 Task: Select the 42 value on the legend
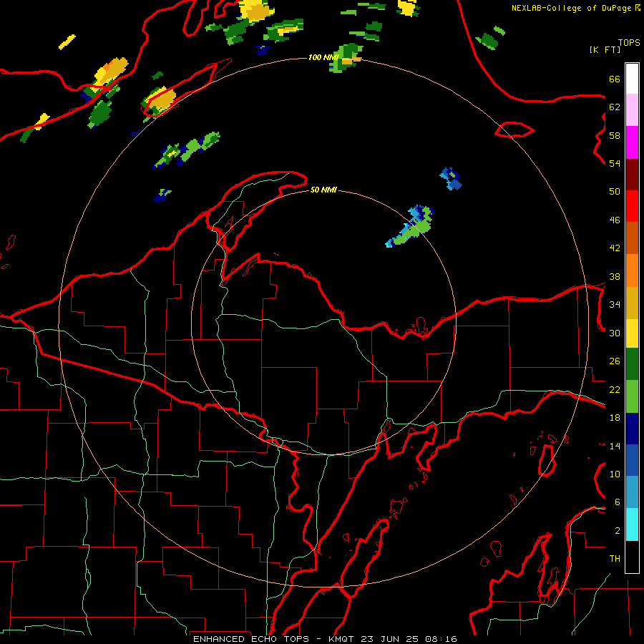pyautogui.click(x=615, y=248)
